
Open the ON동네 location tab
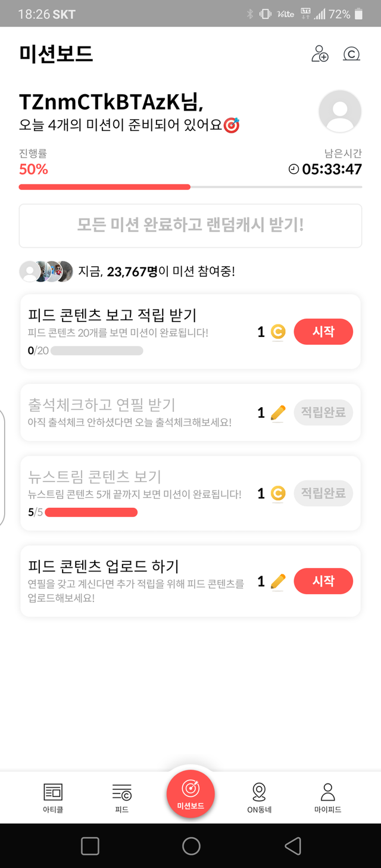tap(259, 797)
